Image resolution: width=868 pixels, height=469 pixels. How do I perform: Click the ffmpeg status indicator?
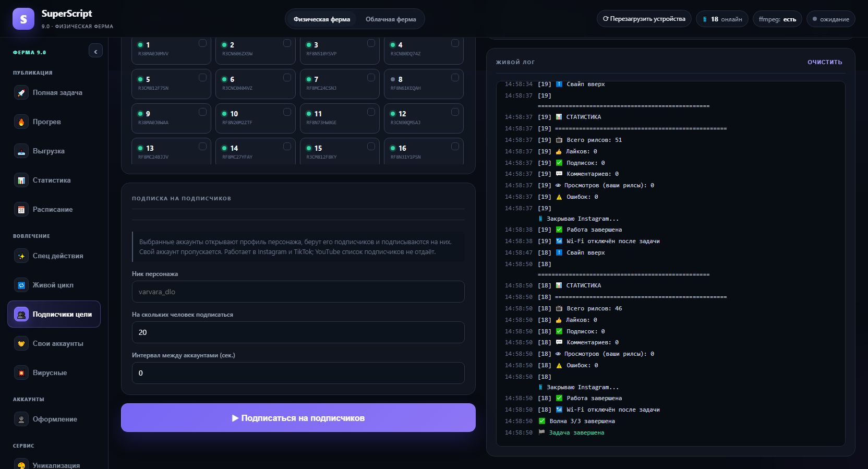[x=777, y=19]
